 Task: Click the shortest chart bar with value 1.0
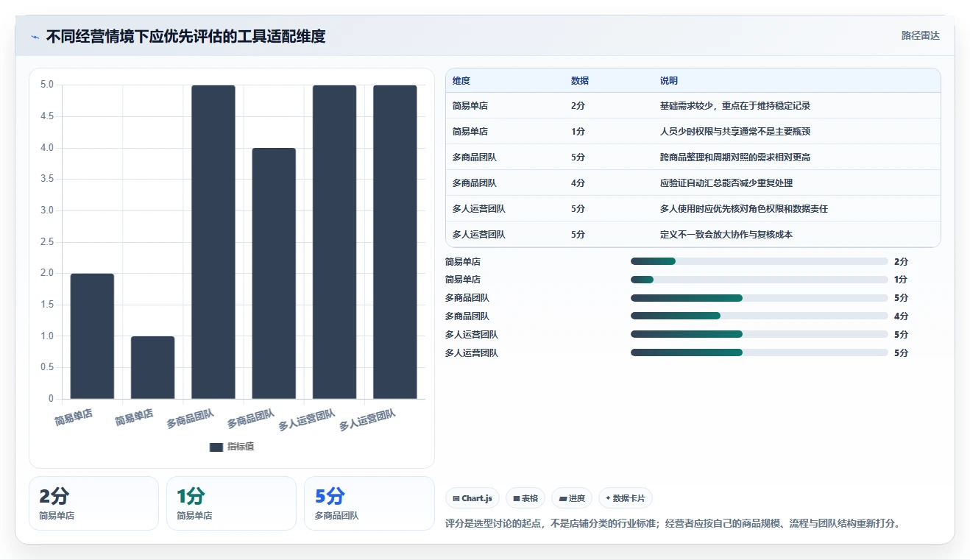click(153, 367)
